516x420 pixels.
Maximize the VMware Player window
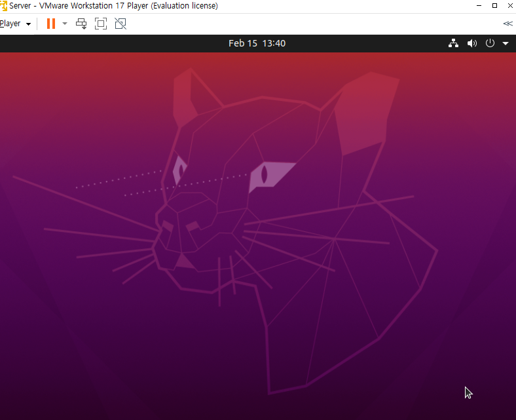(494, 6)
